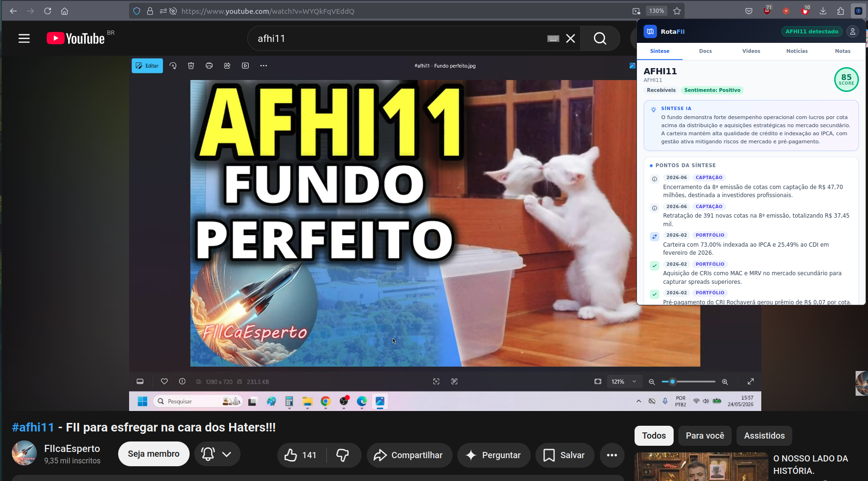
Task: Open the FIIcaEsperto channel name link
Action: tap(72, 449)
